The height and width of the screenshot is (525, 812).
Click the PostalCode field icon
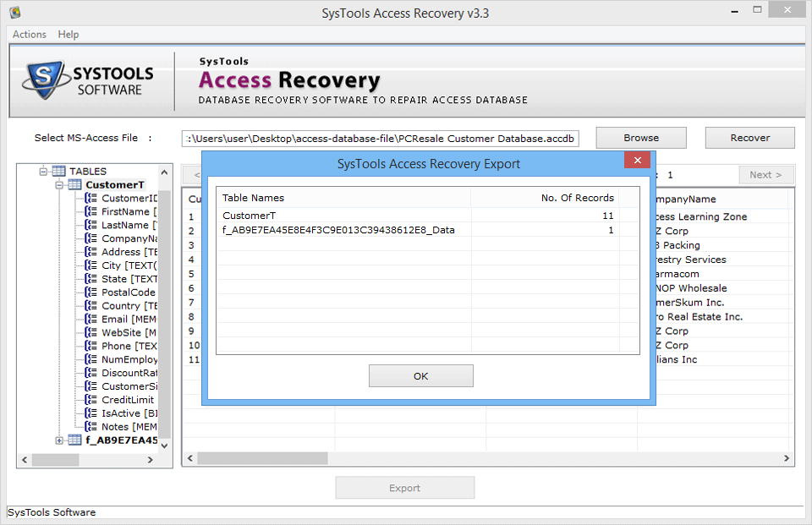click(x=91, y=293)
